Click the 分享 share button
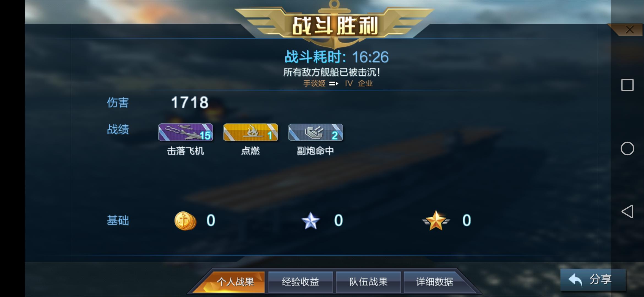644x297 pixels. (x=593, y=280)
